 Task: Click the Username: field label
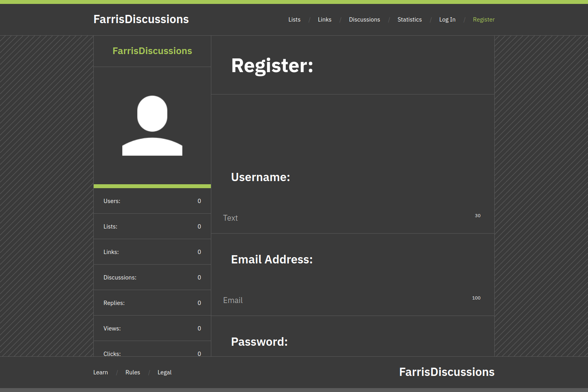click(x=260, y=177)
